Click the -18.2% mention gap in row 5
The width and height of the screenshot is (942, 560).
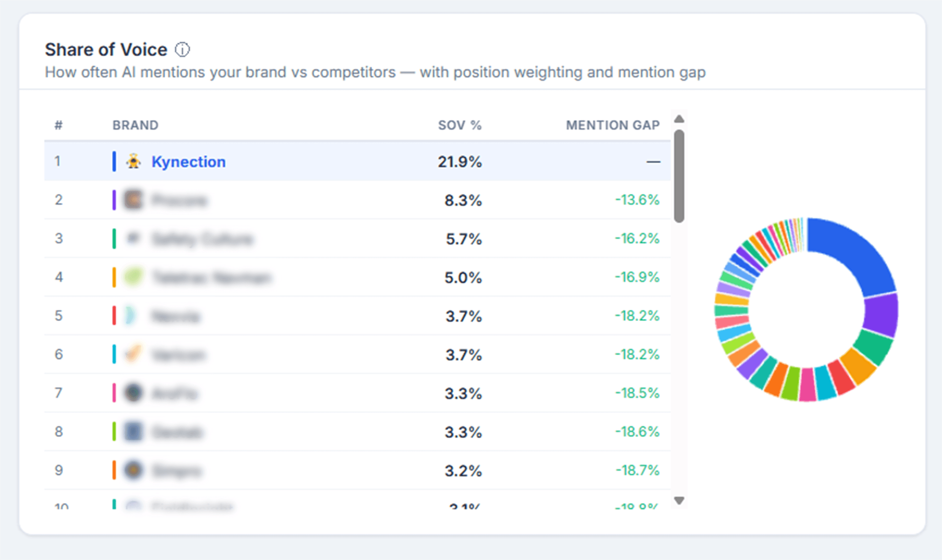pyautogui.click(x=637, y=316)
